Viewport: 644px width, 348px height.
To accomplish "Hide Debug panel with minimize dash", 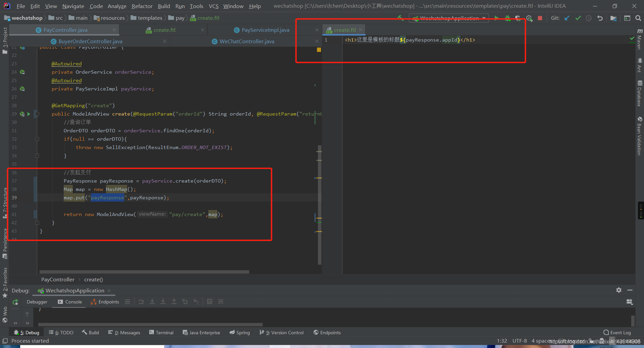I will [x=630, y=290].
